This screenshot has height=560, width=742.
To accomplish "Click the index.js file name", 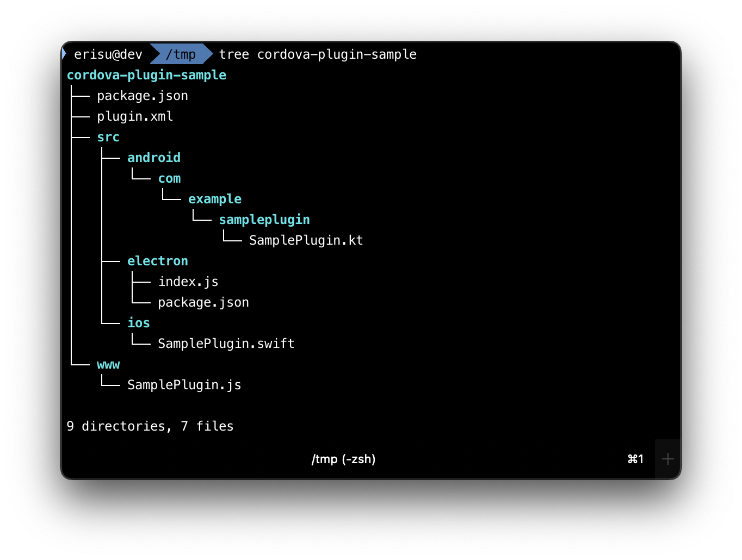I will pos(188,282).
